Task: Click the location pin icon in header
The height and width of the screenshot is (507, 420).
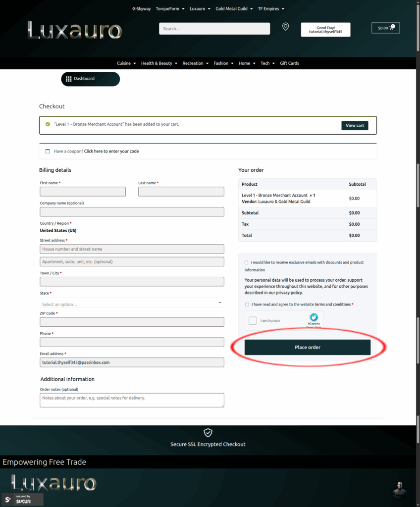Action: (285, 27)
